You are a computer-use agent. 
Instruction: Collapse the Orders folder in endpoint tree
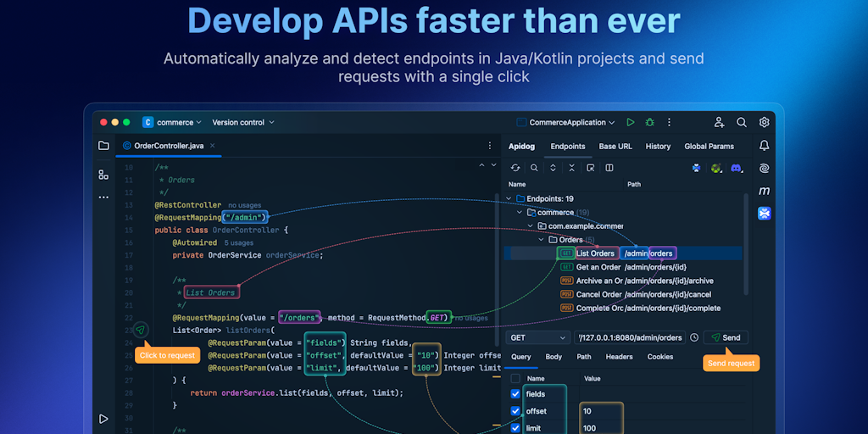tap(541, 240)
